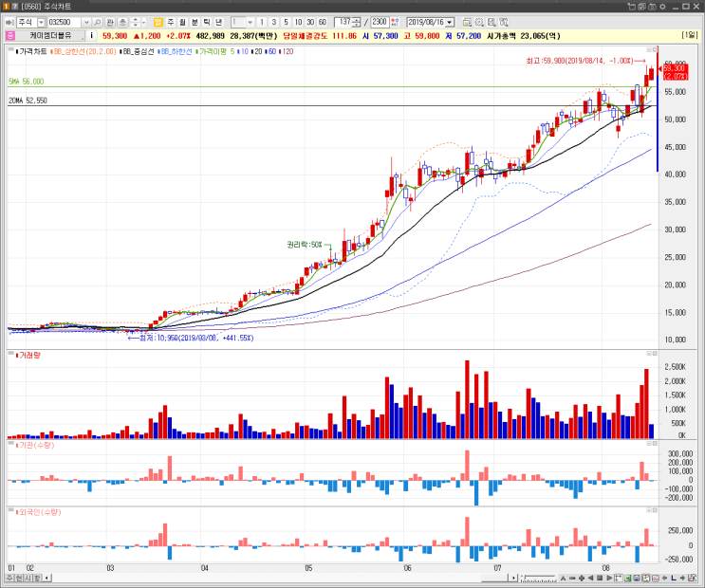Image resolution: width=705 pixels, height=588 pixels.
Task: Click the Excel export icon in bottom toolbar
Action: (627, 579)
